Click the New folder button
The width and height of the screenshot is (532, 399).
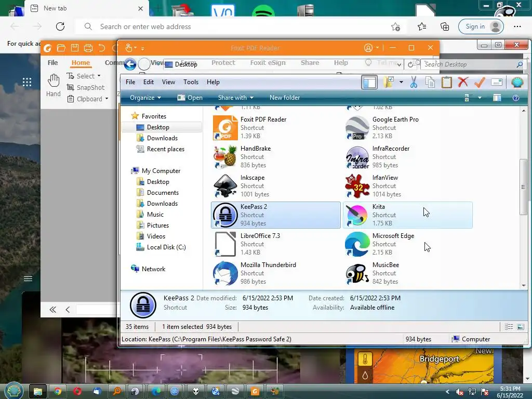click(285, 98)
